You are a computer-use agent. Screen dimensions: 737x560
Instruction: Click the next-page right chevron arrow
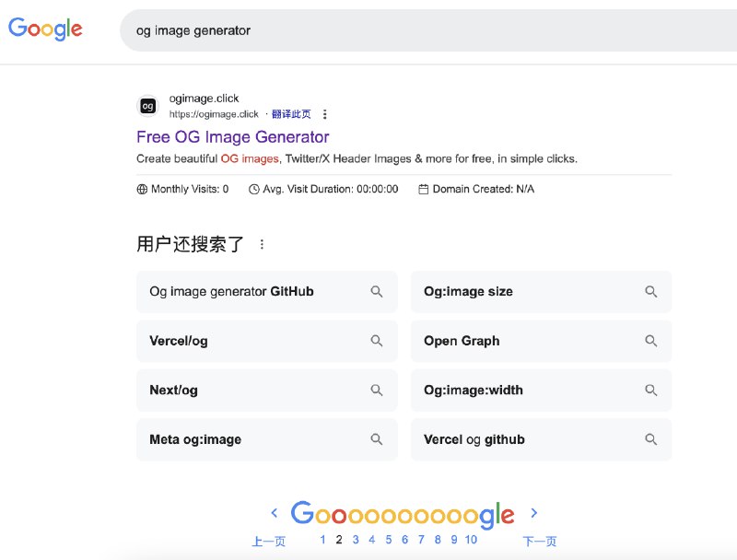point(534,513)
